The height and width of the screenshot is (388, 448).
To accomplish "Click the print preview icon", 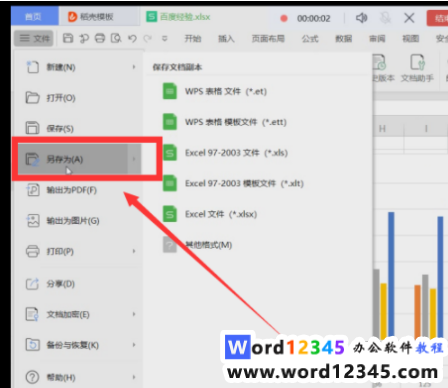I will tap(116, 38).
